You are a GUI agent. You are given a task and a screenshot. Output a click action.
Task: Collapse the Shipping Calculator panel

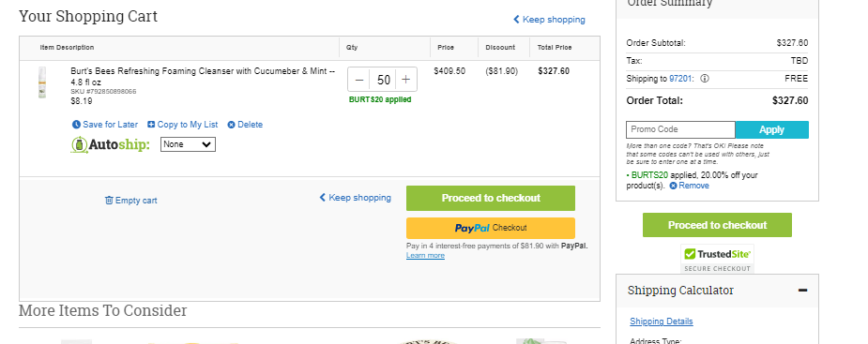(x=802, y=291)
